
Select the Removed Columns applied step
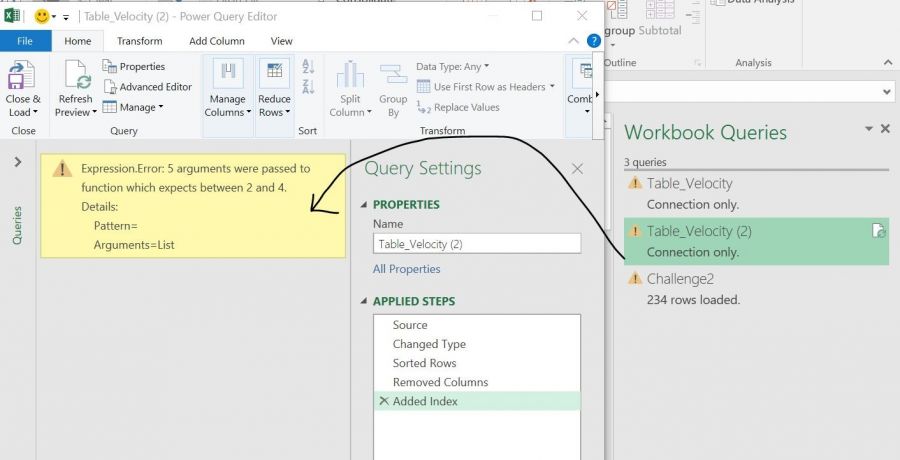pyautogui.click(x=476, y=382)
